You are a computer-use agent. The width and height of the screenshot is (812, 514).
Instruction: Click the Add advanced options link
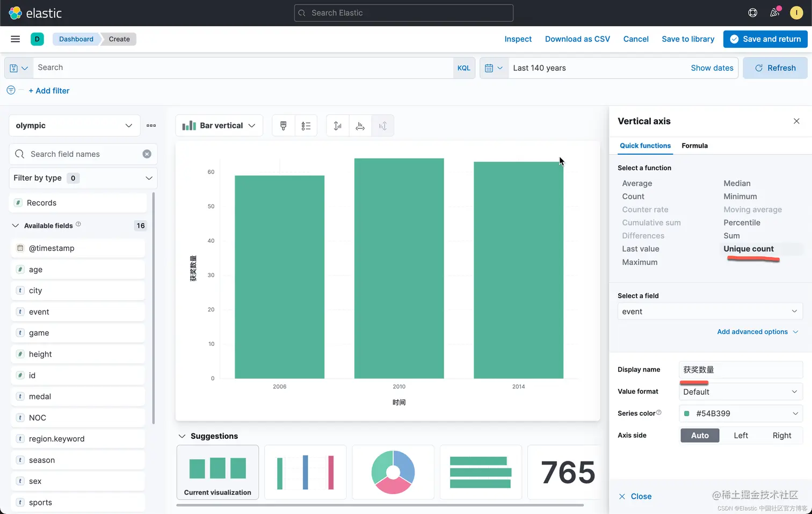757,332
